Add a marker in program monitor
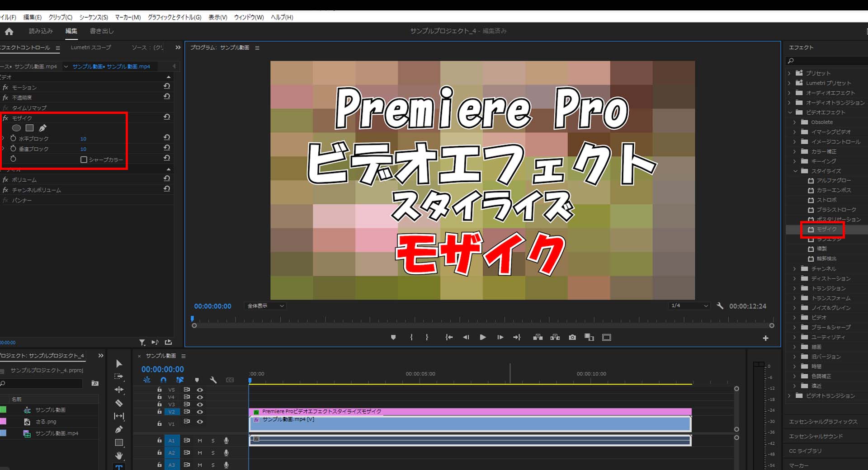Screen dimensions: 868x470 [x=393, y=337]
